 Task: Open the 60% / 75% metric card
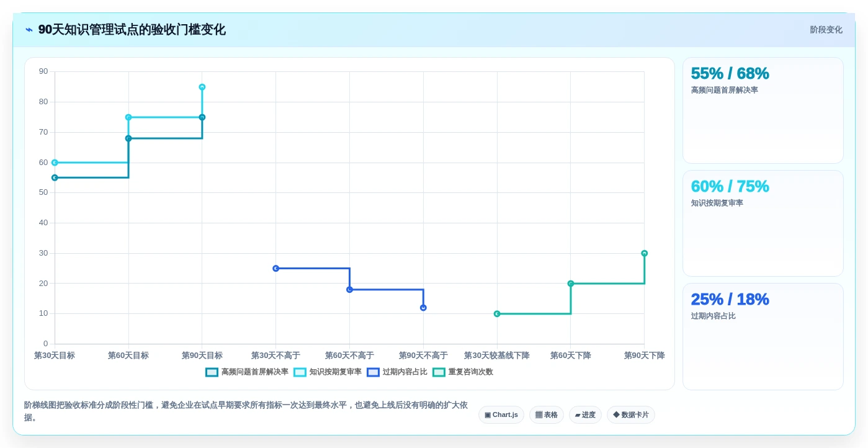763,223
